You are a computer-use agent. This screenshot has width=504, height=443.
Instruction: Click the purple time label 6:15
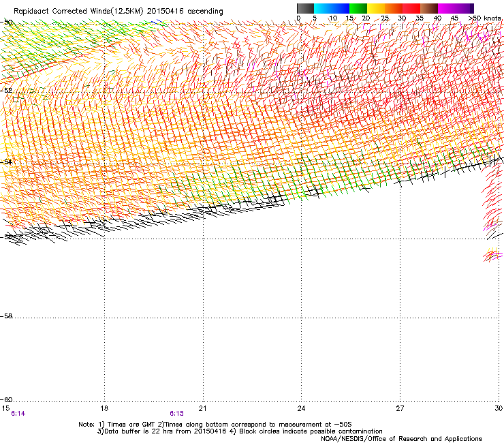tap(177, 414)
